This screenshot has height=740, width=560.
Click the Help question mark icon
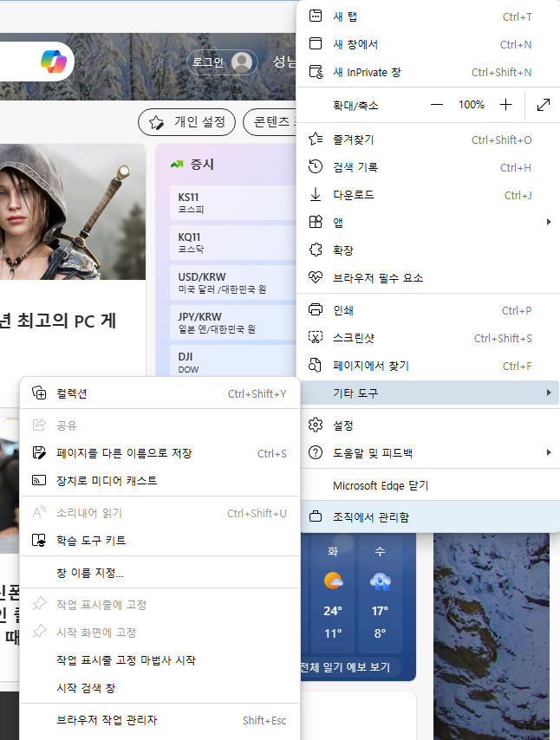pyautogui.click(x=316, y=453)
